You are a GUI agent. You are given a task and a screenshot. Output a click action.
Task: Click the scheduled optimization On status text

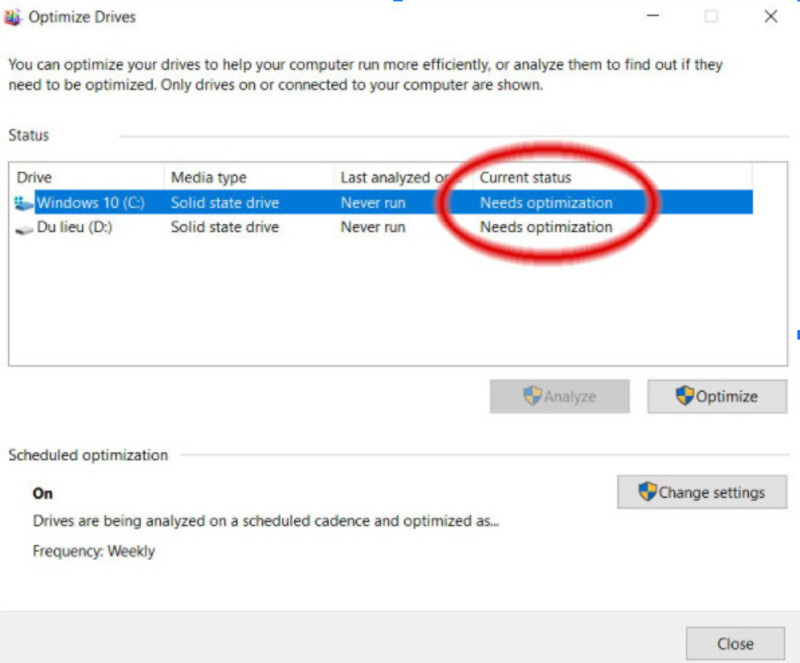pos(43,494)
